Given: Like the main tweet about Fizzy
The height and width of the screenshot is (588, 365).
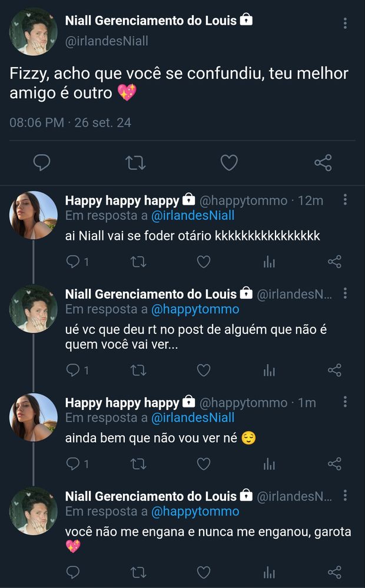Looking at the screenshot, I should (x=228, y=162).
